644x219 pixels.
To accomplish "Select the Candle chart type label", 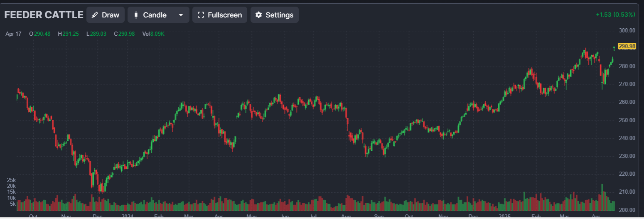I will [x=155, y=15].
